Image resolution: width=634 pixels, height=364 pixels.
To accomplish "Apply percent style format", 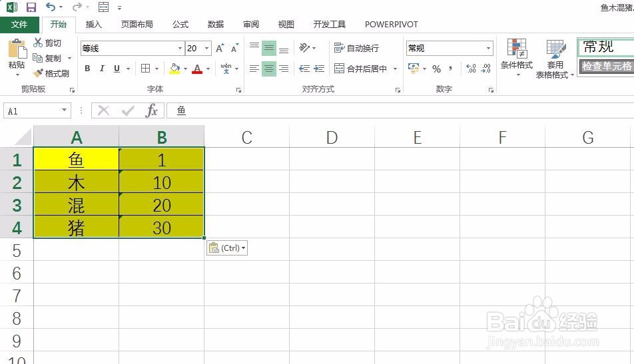I will [436, 69].
